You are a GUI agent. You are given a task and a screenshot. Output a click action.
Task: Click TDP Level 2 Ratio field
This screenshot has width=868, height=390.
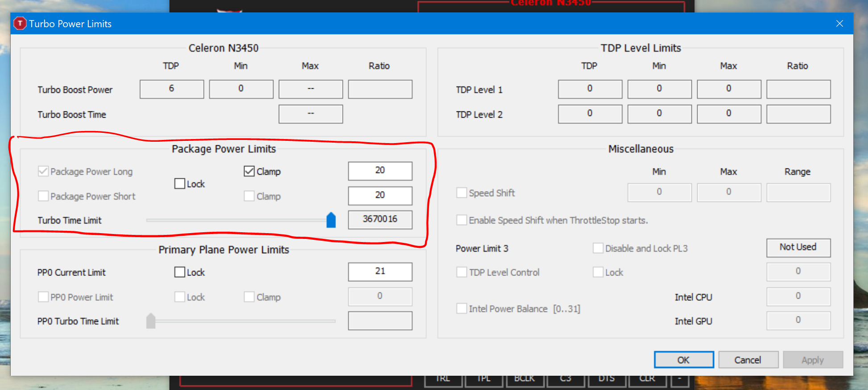pos(798,114)
